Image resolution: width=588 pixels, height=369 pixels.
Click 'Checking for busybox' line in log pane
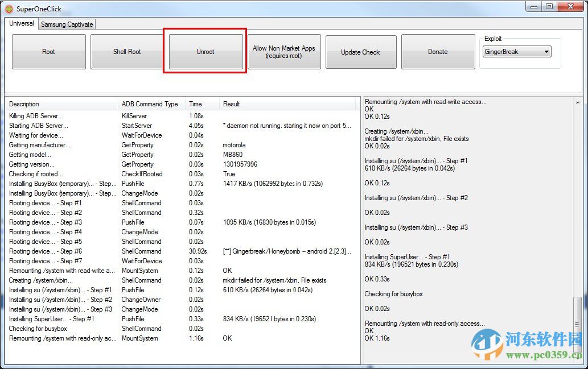tap(393, 294)
